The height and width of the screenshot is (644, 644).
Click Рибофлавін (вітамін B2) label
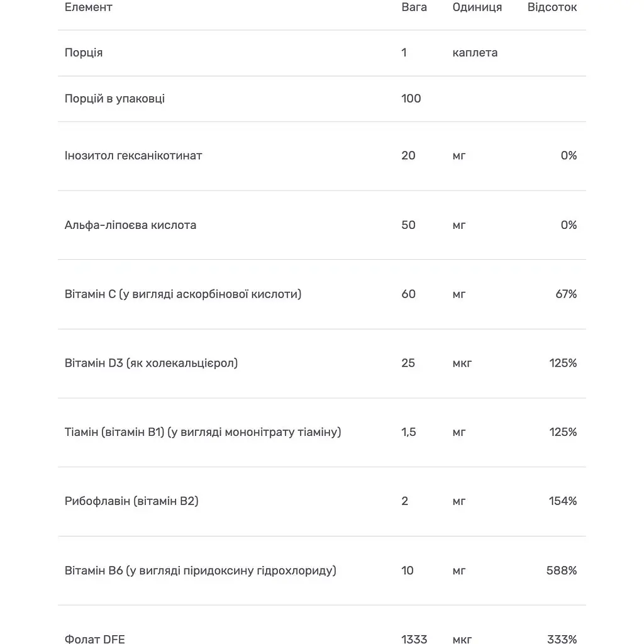click(131, 501)
